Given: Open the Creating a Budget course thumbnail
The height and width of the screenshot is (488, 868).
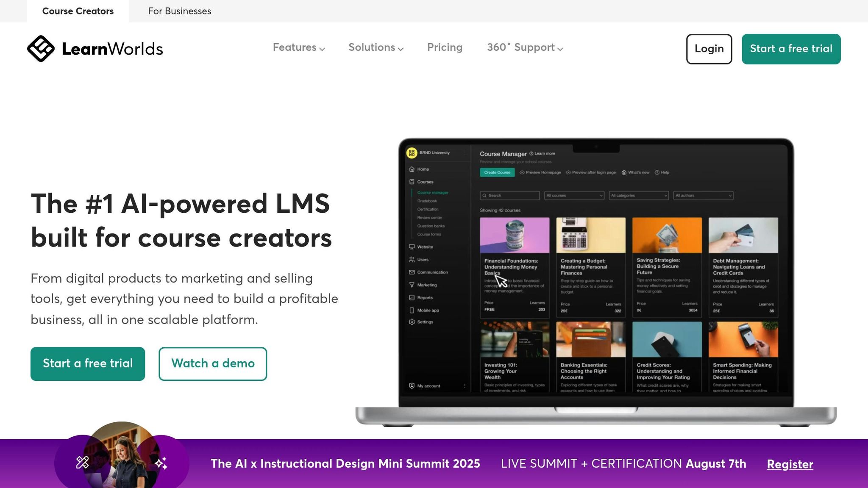Looking at the screenshot, I should tap(591, 235).
